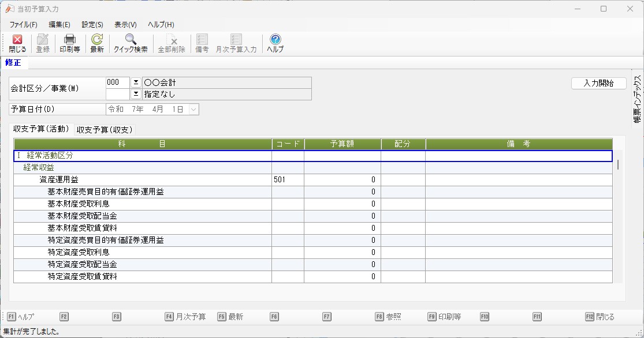
Task: Click the 印刷等 printer icon
Action: point(70,43)
